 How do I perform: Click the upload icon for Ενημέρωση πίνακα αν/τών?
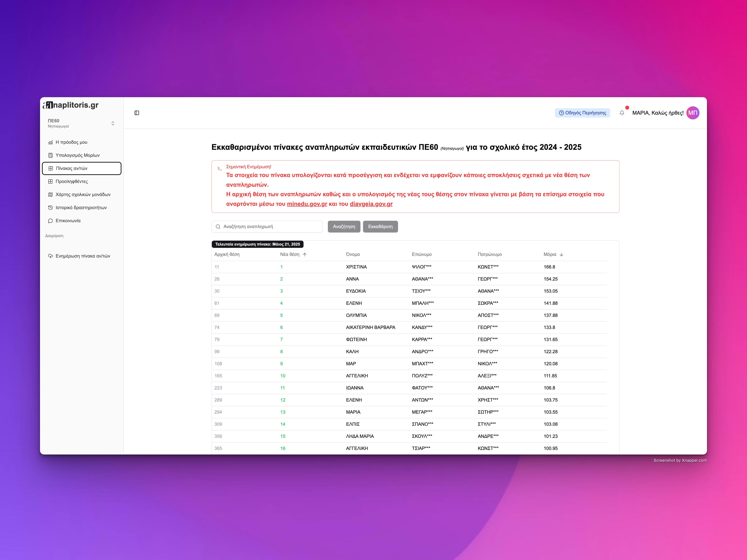tap(51, 256)
